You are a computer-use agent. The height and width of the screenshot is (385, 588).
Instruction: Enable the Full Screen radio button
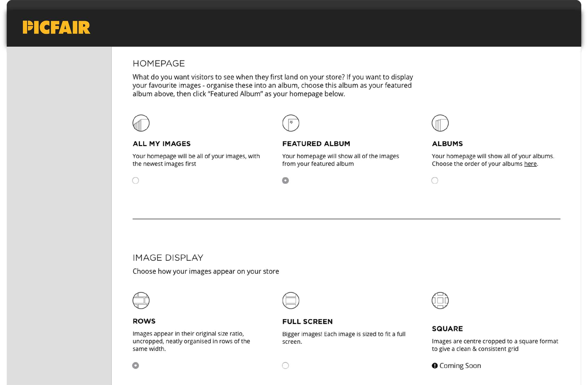click(x=285, y=365)
